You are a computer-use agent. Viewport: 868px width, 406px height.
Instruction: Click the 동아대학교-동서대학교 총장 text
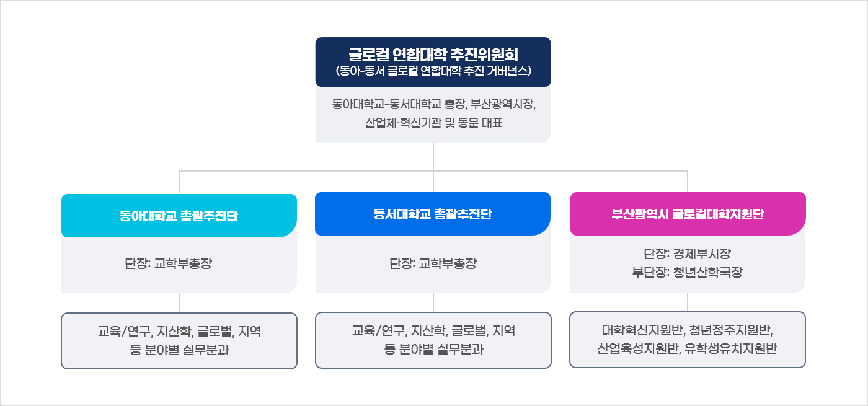pos(397,104)
